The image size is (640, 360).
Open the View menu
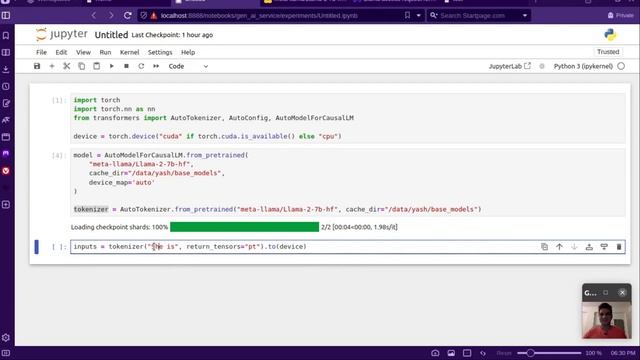(x=83, y=52)
